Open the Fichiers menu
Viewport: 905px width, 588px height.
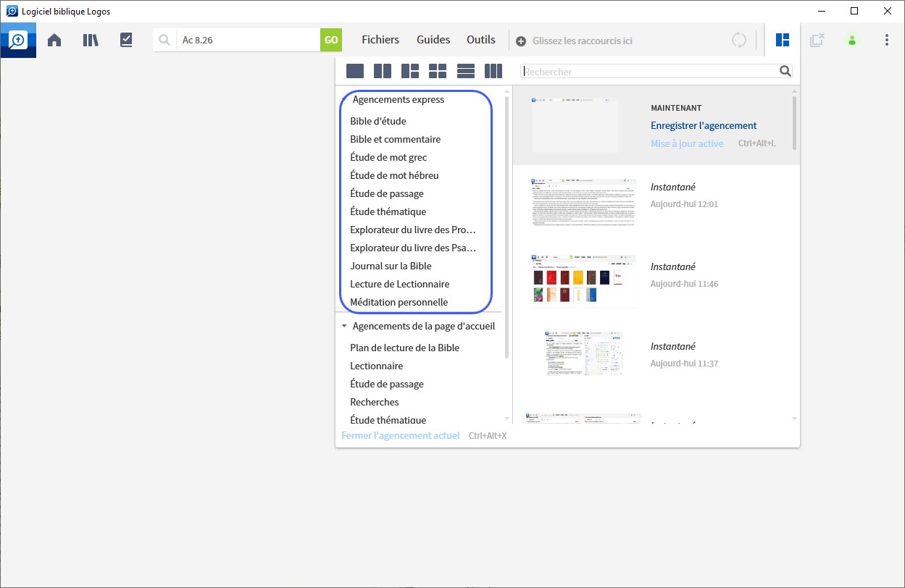tap(380, 40)
